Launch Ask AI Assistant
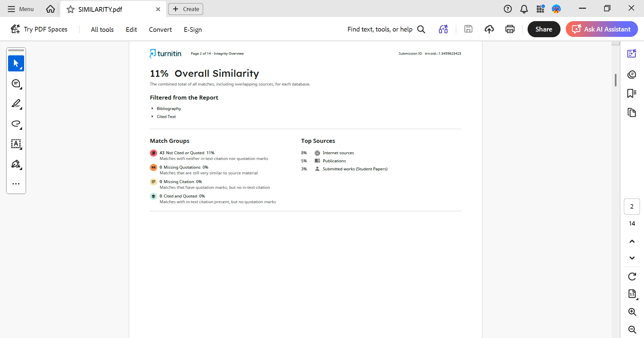This screenshot has width=644, height=338. (x=601, y=29)
